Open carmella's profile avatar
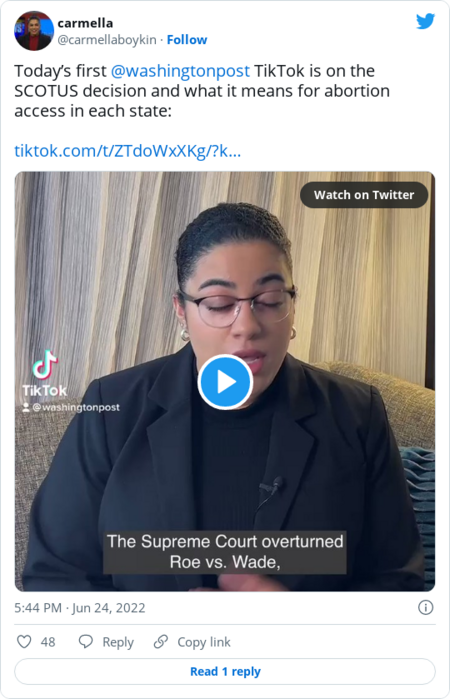 [x=34, y=31]
